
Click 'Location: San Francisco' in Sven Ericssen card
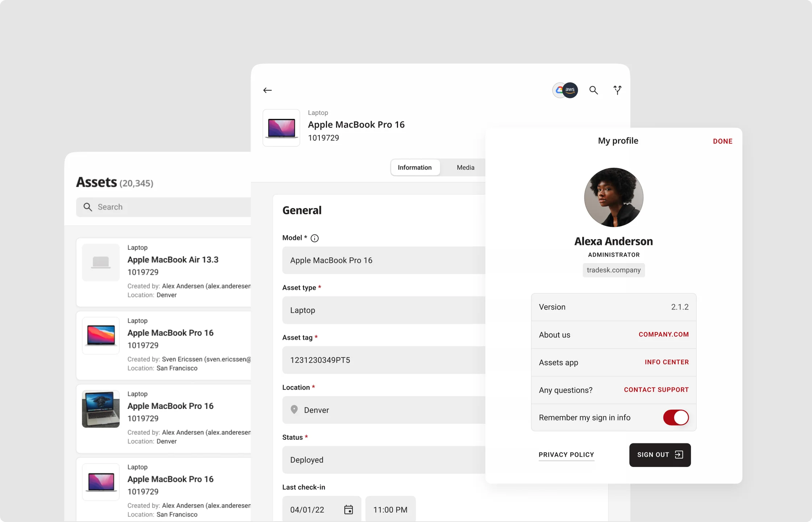pyautogui.click(x=162, y=368)
